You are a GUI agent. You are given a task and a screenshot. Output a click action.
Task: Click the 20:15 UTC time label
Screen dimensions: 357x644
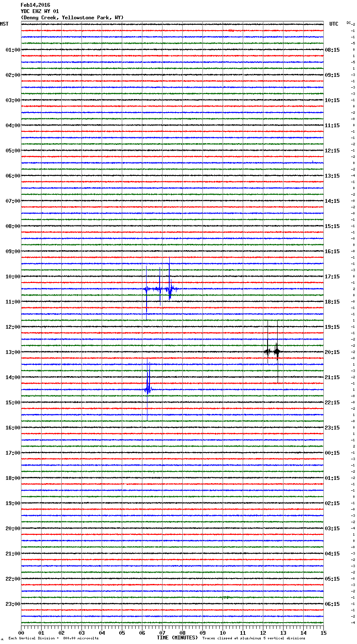coord(332,352)
